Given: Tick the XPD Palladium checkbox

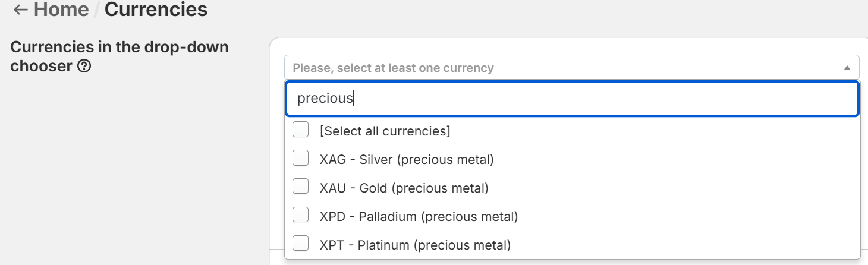Looking at the screenshot, I should pos(301,216).
